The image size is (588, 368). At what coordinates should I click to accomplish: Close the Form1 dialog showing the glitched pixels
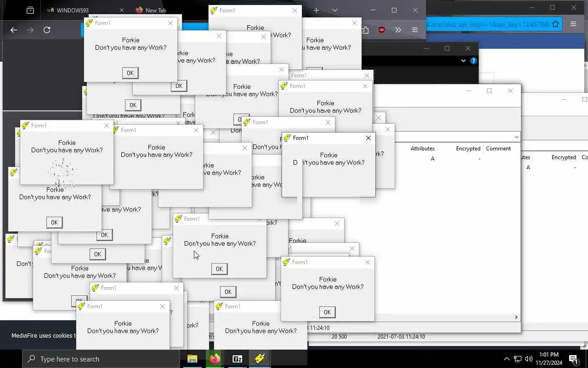click(107, 126)
